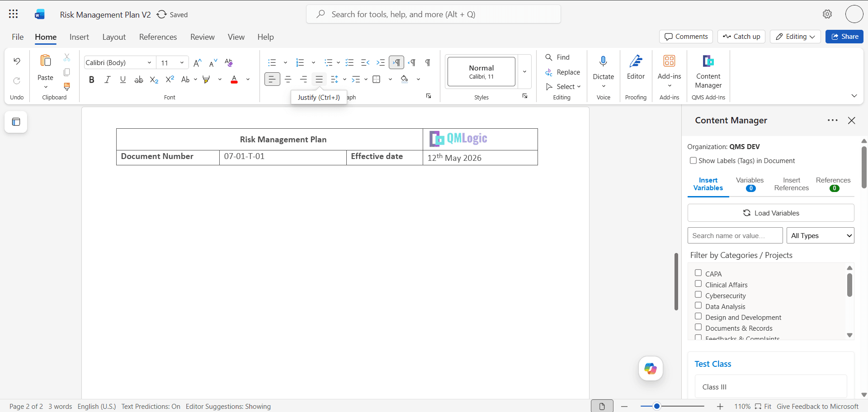Open the font size dropdown

click(x=182, y=63)
